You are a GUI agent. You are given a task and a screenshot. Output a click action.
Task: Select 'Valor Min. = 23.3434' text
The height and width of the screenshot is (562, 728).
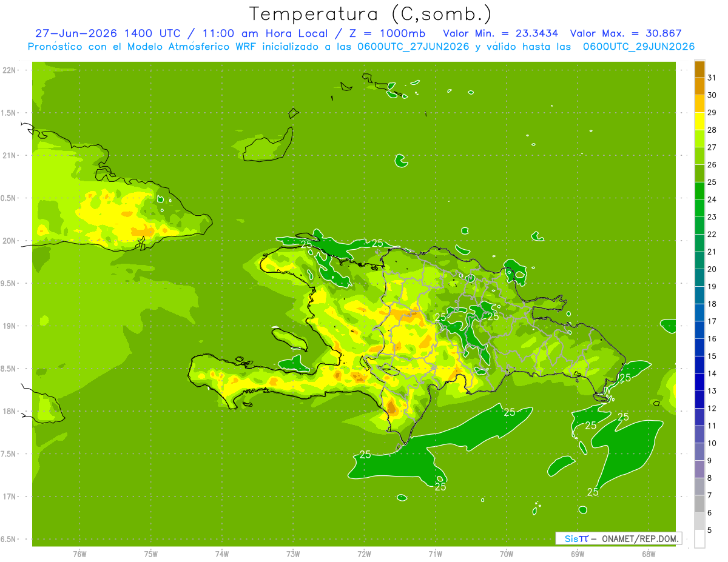coord(500,33)
